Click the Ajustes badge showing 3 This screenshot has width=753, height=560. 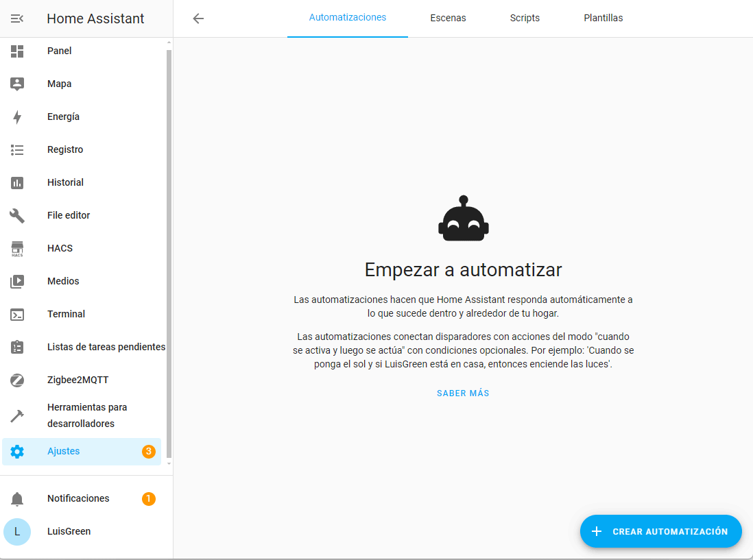(148, 452)
